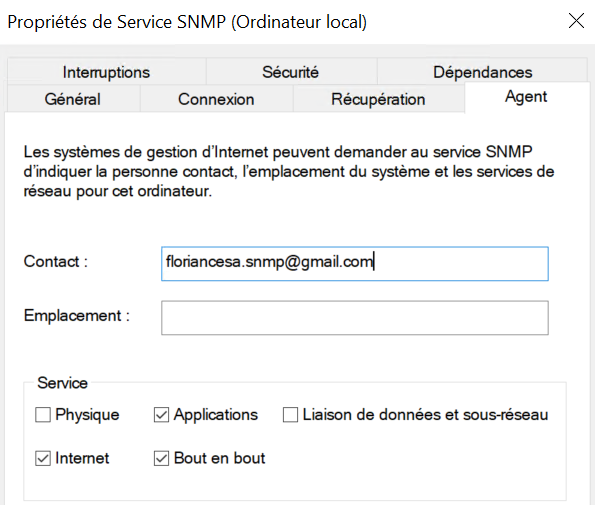The height and width of the screenshot is (505, 595).
Task: Switch to the Récupération tab
Action: 378,99
